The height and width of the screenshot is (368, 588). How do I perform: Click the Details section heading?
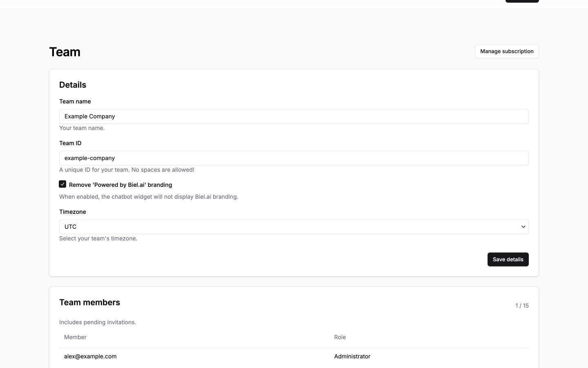pyautogui.click(x=73, y=85)
